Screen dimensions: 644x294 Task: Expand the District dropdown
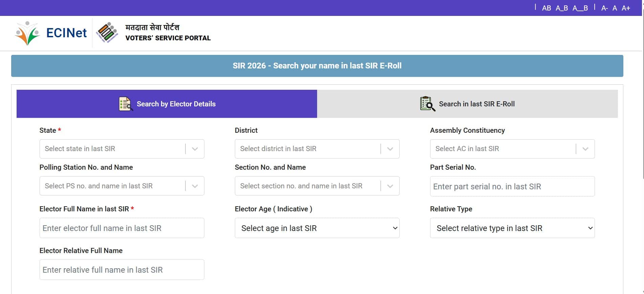317,149
